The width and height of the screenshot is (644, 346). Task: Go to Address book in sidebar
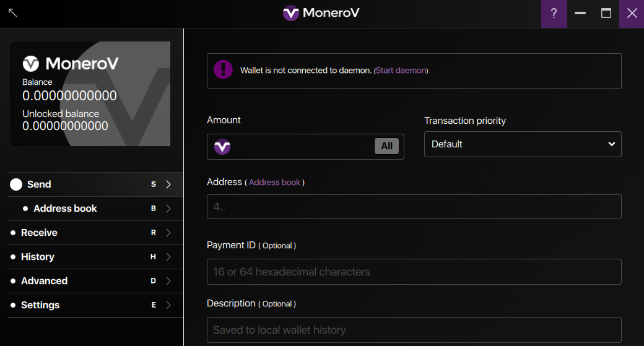95,209
